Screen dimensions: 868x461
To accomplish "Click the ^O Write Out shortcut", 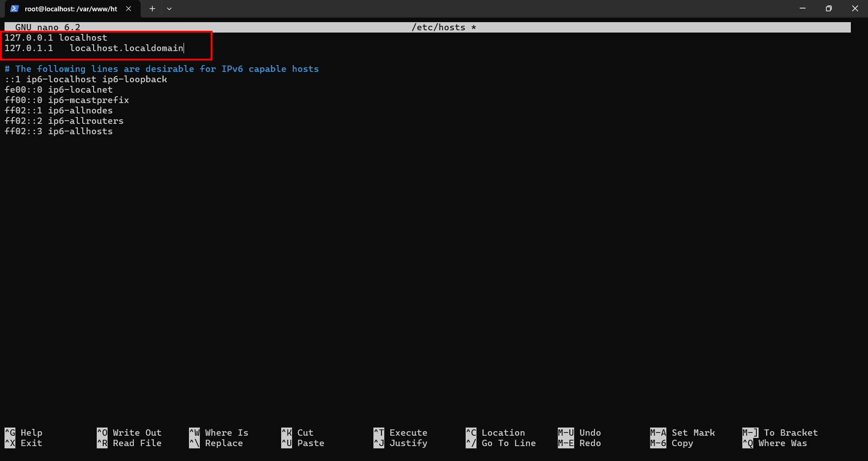I will (129, 433).
